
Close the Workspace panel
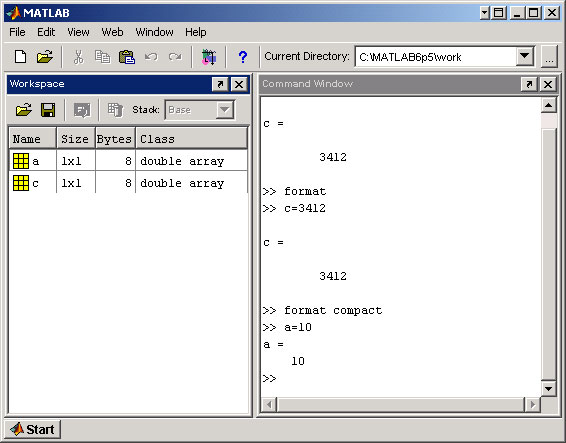[239, 84]
